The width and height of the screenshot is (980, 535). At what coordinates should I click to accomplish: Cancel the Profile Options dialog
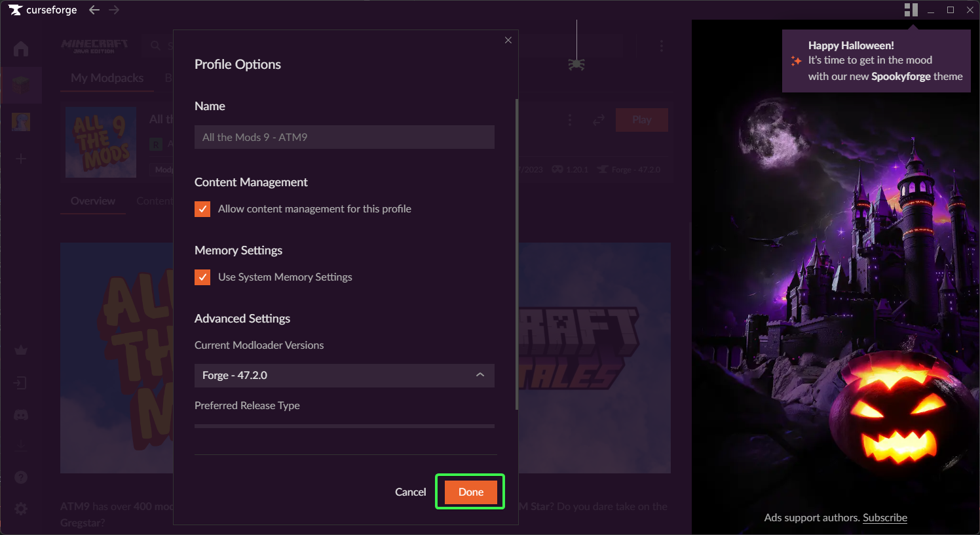pyautogui.click(x=410, y=492)
